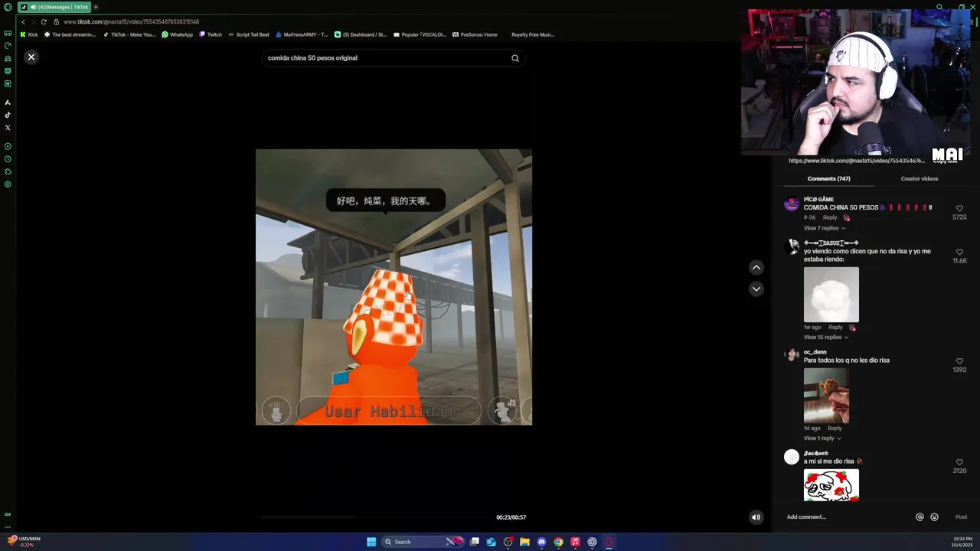Image resolution: width=980 pixels, height=551 pixels.
Task: Expand View 7 replies
Action: point(825,228)
